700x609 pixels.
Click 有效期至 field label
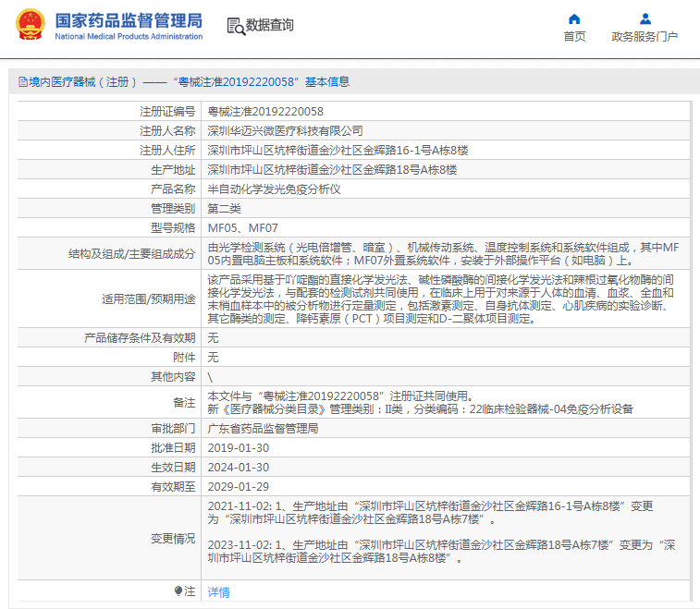tap(173, 487)
